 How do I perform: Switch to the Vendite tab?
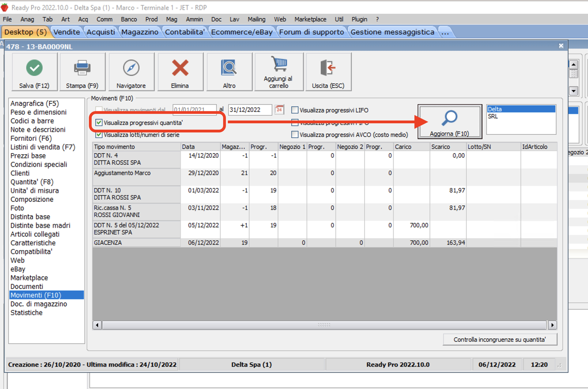66,32
